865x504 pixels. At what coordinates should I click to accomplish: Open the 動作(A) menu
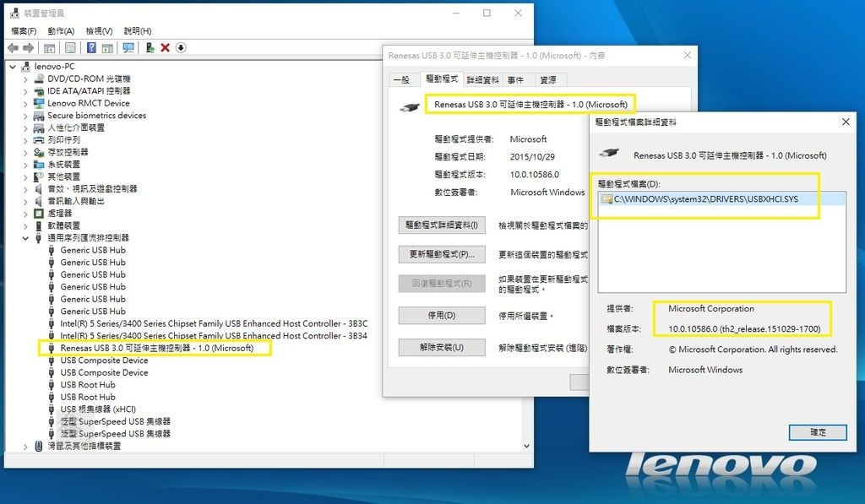pyautogui.click(x=61, y=31)
